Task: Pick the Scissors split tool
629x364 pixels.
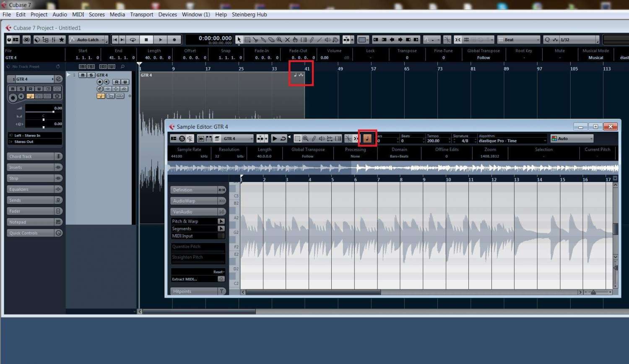Action: click(255, 40)
